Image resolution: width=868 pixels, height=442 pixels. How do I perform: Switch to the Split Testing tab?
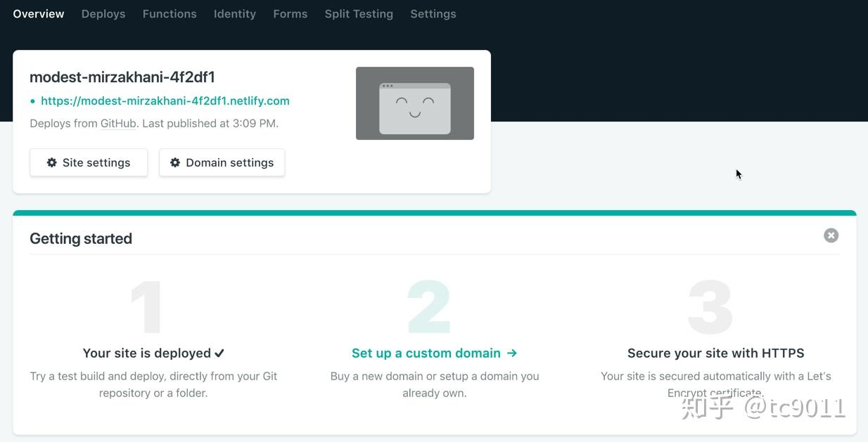point(359,14)
